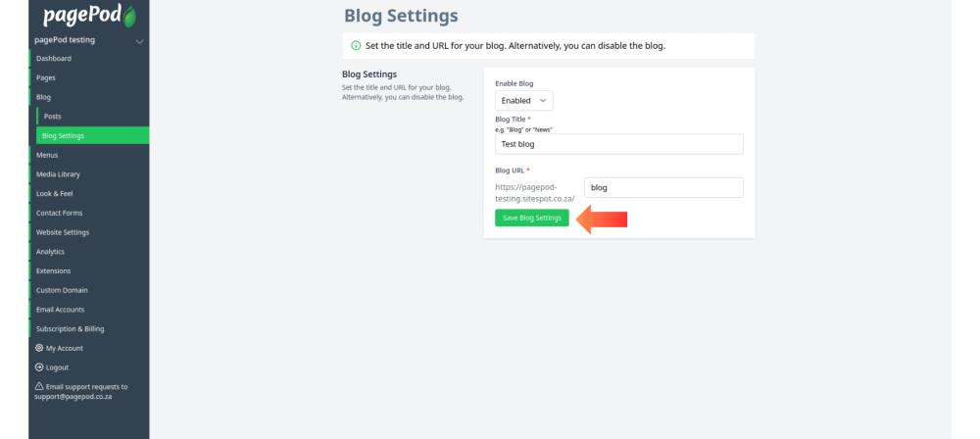The image size is (980, 439).
Task: Click into the Blog Title field
Action: [619, 144]
